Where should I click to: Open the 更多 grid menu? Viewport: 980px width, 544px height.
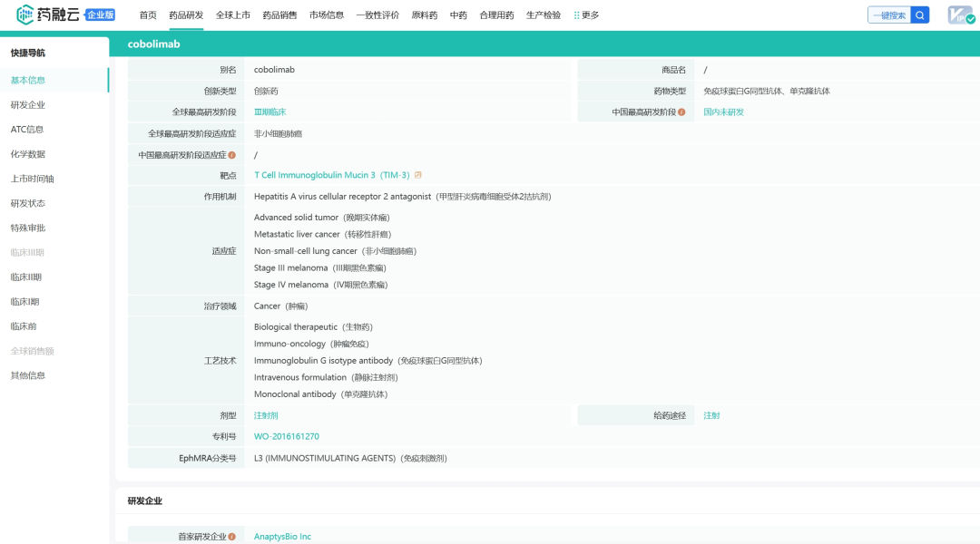[586, 15]
